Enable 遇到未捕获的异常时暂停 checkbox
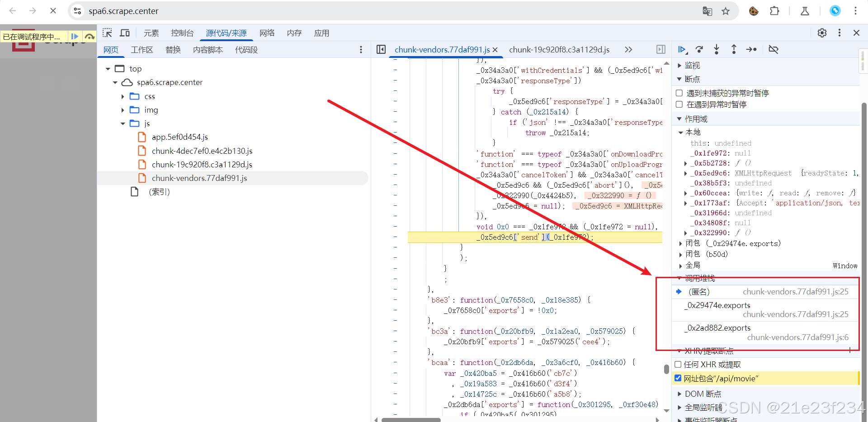Screen dimensions: 868x422 click(x=679, y=93)
